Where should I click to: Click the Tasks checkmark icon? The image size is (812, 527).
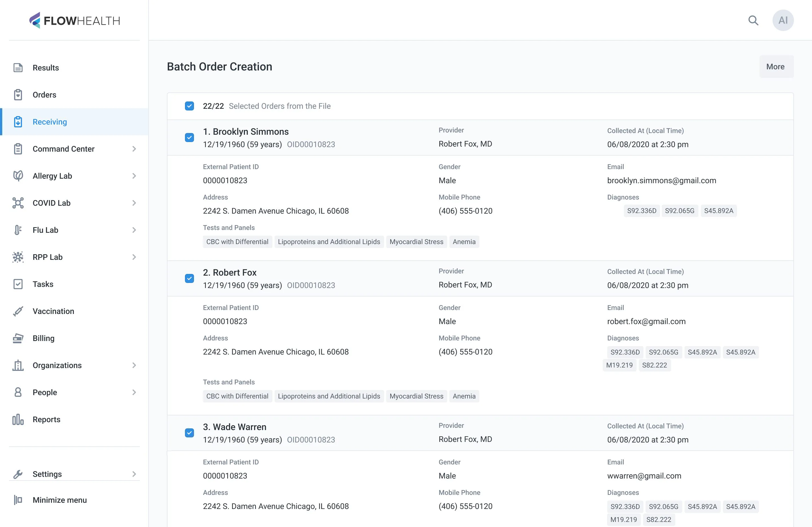click(x=18, y=284)
